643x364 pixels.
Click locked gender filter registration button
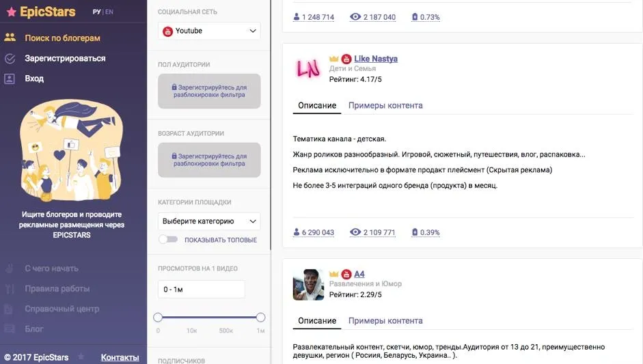[x=209, y=91]
